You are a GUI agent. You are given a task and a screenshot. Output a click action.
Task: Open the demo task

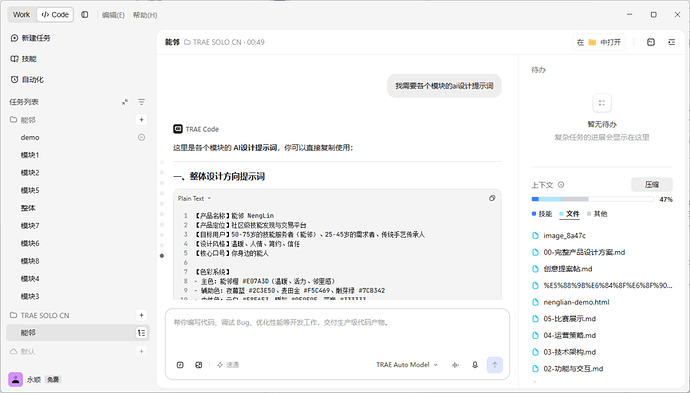point(30,137)
